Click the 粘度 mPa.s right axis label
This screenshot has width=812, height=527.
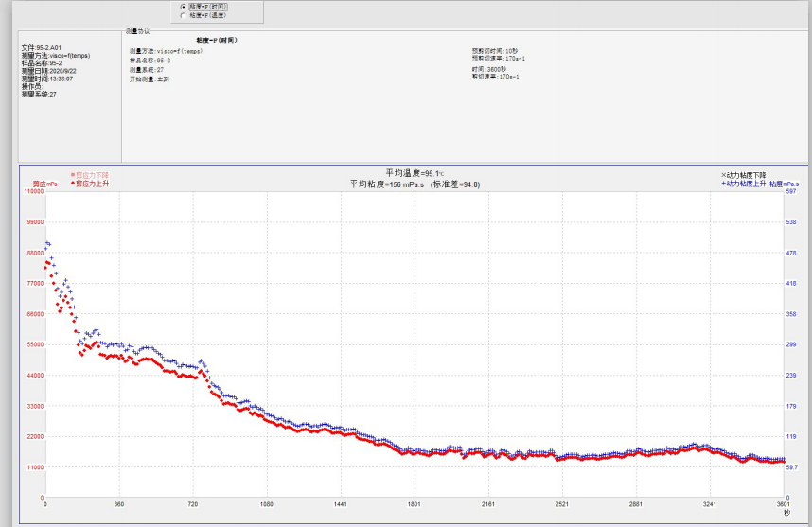pyautogui.click(x=784, y=184)
